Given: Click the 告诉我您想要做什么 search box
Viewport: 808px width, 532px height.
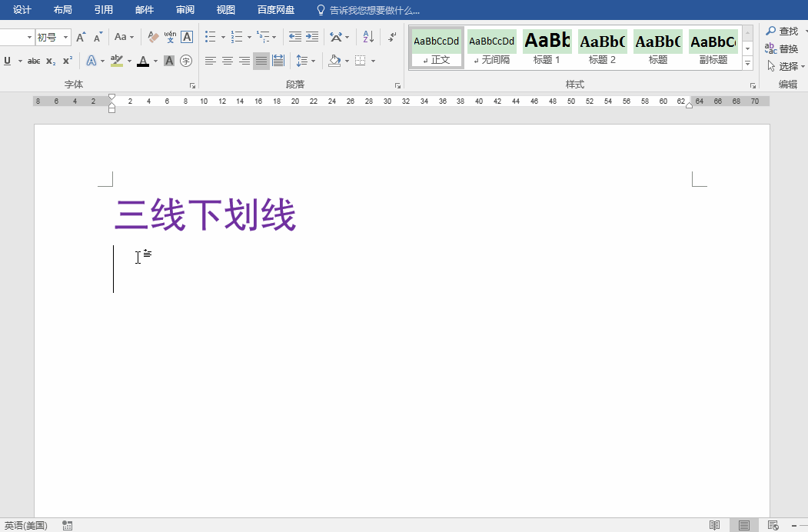Looking at the screenshot, I should [374, 10].
